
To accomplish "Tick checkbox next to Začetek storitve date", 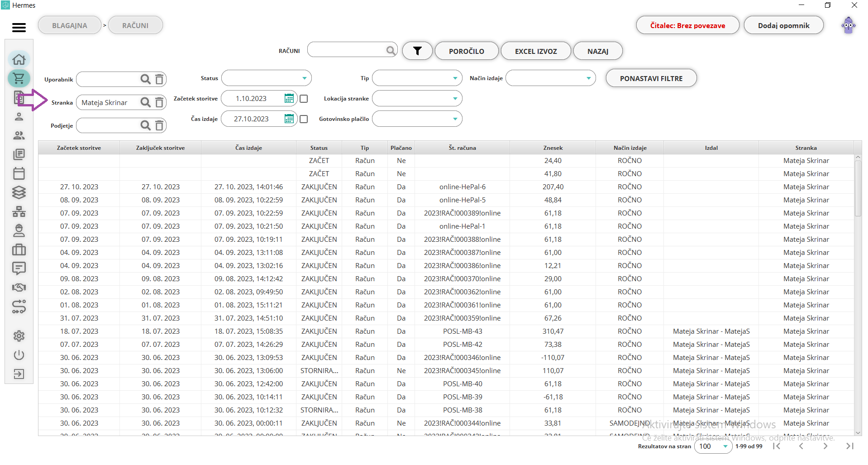I will pyautogui.click(x=304, y=99).
